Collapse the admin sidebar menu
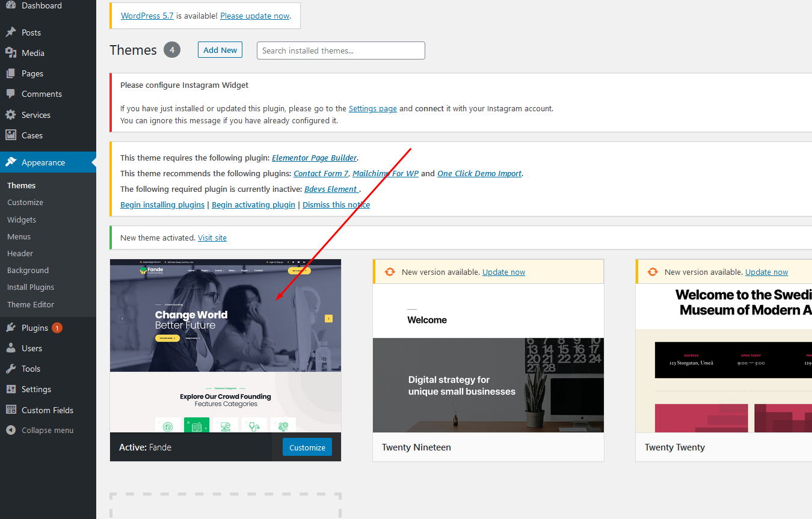812x519 pixels. tap(48, 430)
